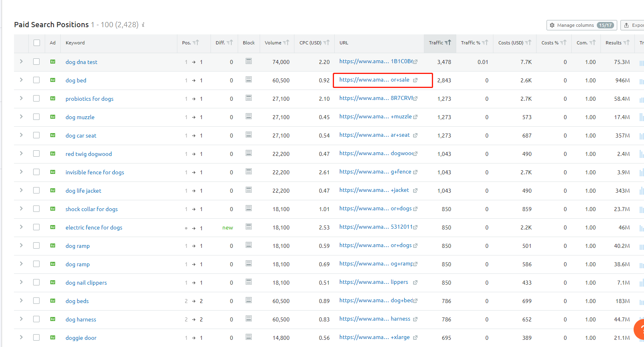The image size is (644, 347).
Task: Click the Ad badge in the dog muzzle row
Action: [x=53, y=117]
